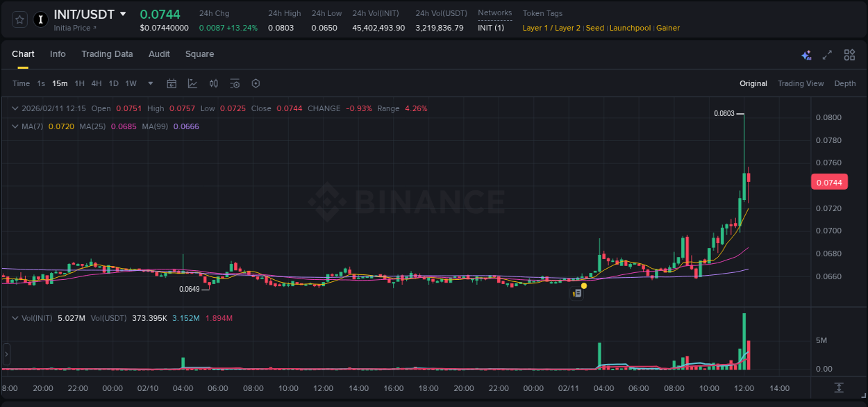The image size is (868, 407).
Task: Click the Launchpool token tag
Action: tap(630, 28)
